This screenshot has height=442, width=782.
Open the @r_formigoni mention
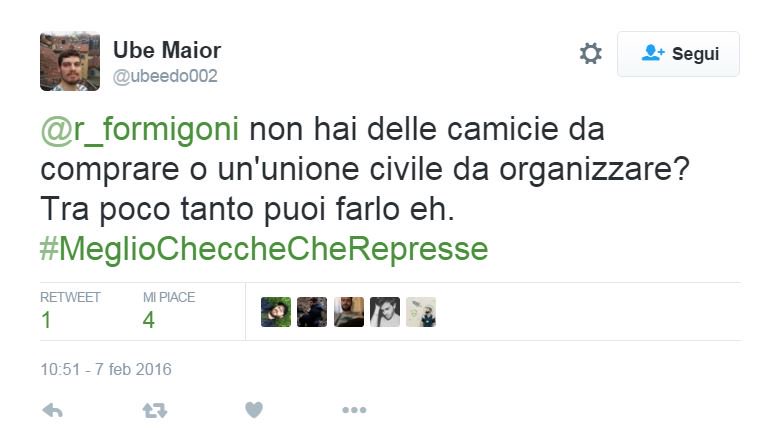[140, 130]
